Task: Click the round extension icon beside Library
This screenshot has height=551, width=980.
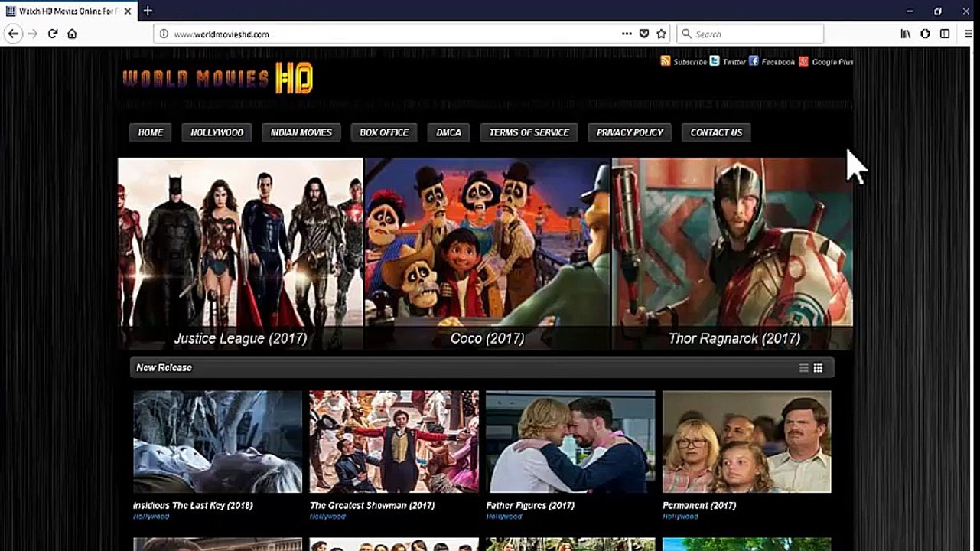Action: [925, 34]
